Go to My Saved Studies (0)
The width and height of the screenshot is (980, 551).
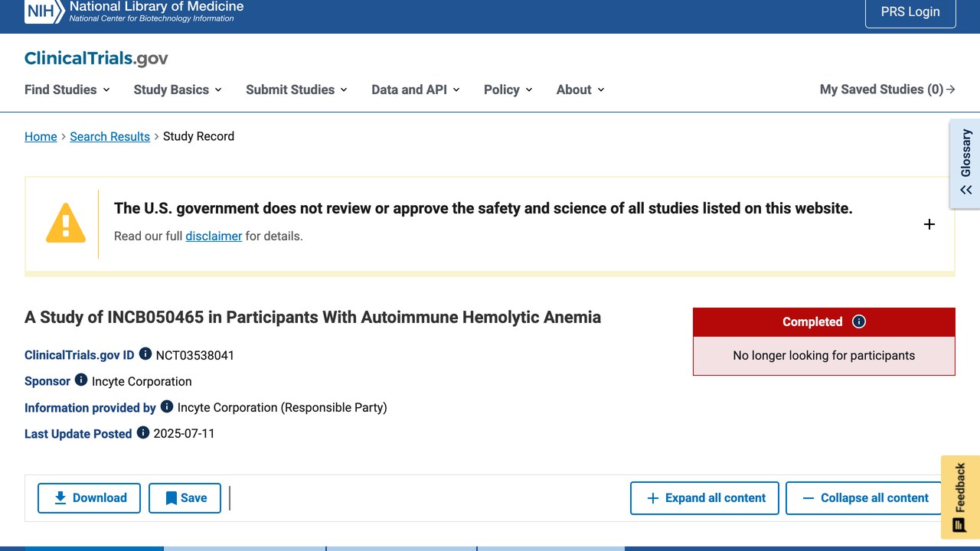pos(887,90)
